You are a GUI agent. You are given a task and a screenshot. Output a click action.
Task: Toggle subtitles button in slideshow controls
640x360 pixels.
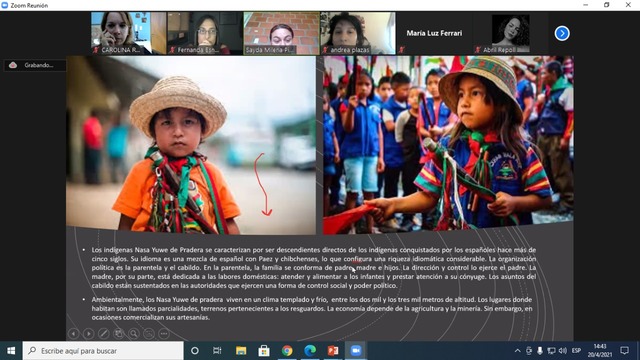point(149,333)
